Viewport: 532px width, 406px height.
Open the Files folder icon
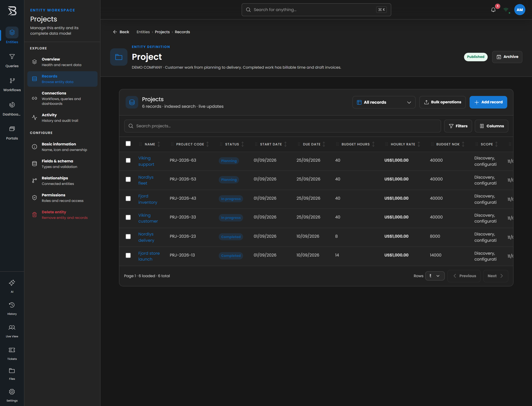(x=12, y=371)
